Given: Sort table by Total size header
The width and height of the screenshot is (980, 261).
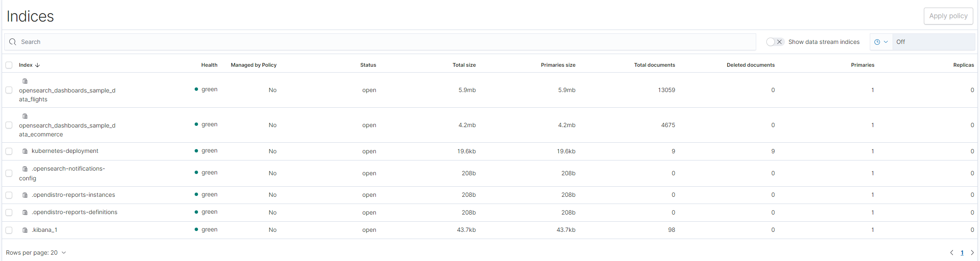Looking at the screenshot, I should [x=464, y=65].
